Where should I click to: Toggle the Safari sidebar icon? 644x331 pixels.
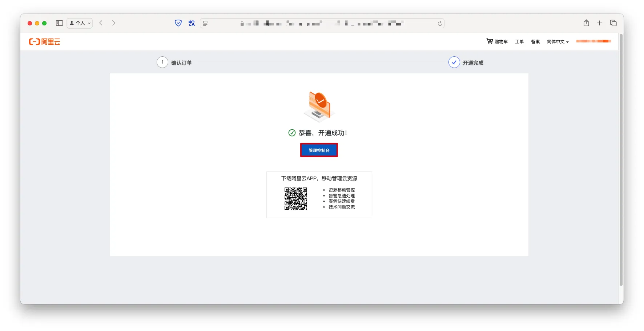[x=59, y=23]
